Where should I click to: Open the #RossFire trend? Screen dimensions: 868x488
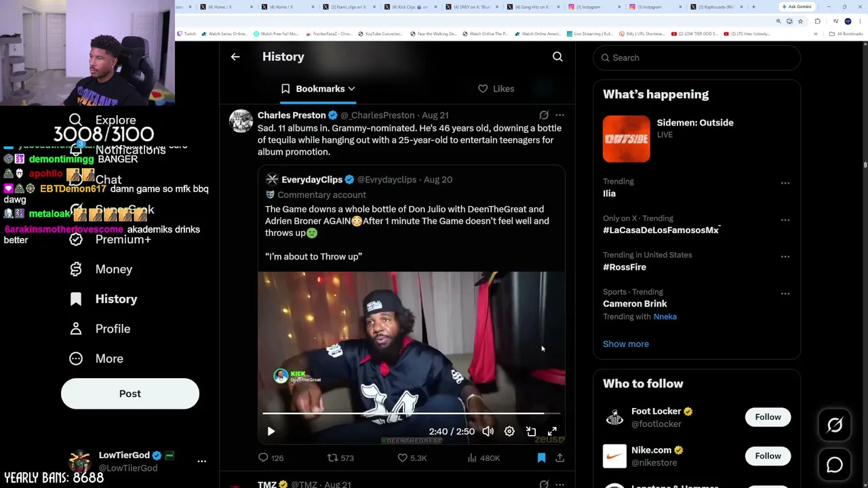pyautogui.click(x=625, y=267)
